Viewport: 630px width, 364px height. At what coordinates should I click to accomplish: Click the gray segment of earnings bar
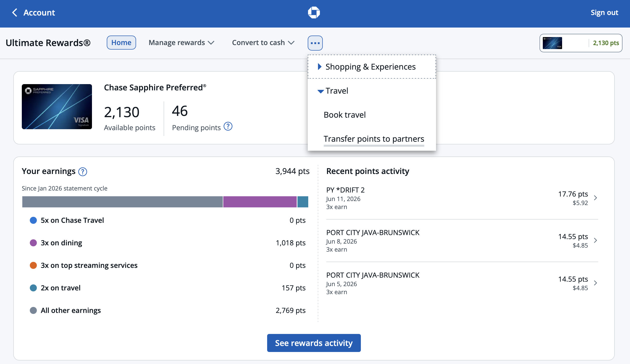tap(122, 202)
